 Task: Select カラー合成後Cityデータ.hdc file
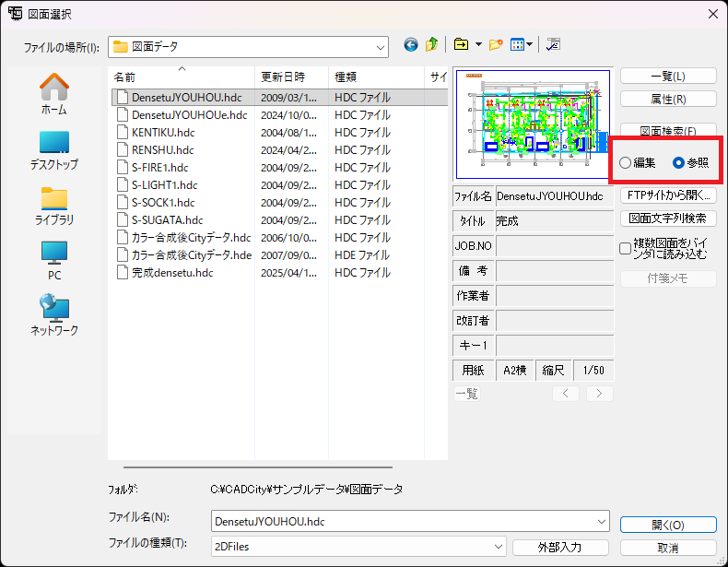click(x=192, y=238)
